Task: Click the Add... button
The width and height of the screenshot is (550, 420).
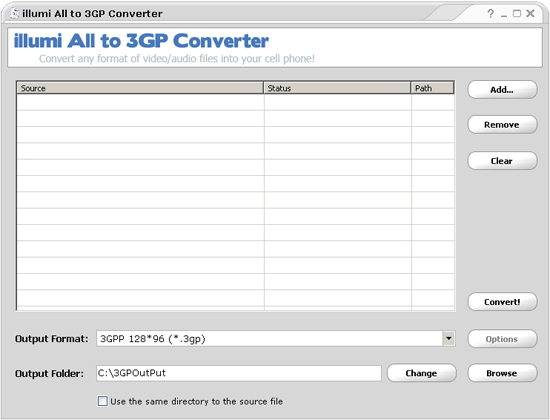Action: point(502,90)
